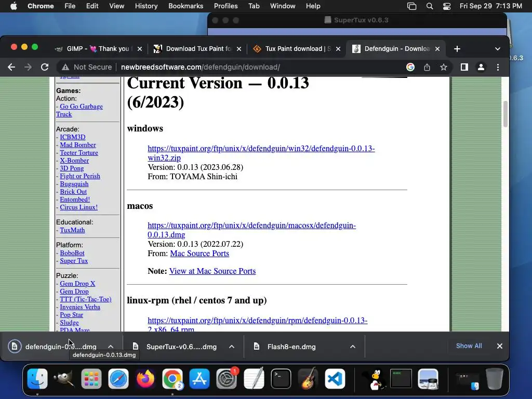Go back with the browser back arrow
The height and width of the screenshot is (399, 532).
click(11, 67)
